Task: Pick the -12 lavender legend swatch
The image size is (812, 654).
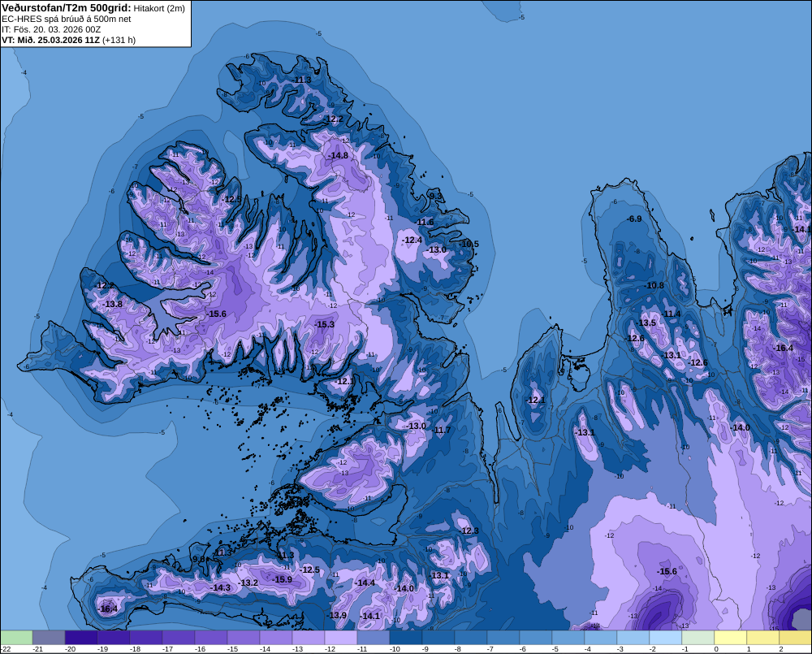Action: 341,638
